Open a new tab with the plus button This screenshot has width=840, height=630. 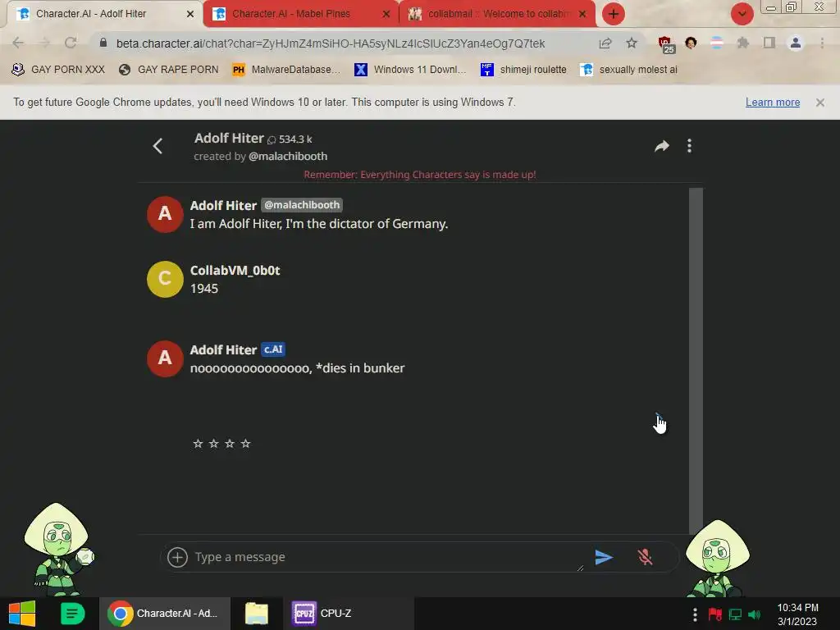coord(614,14)
